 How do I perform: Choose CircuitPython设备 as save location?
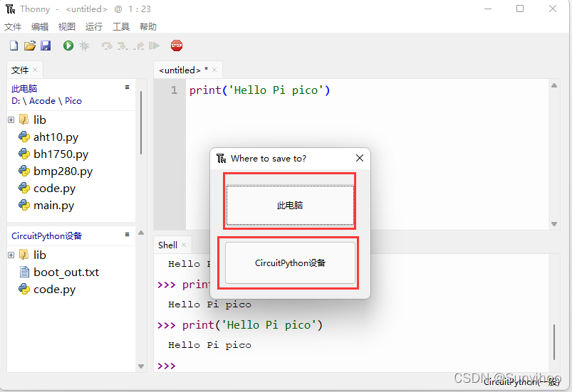coord(290,263)
